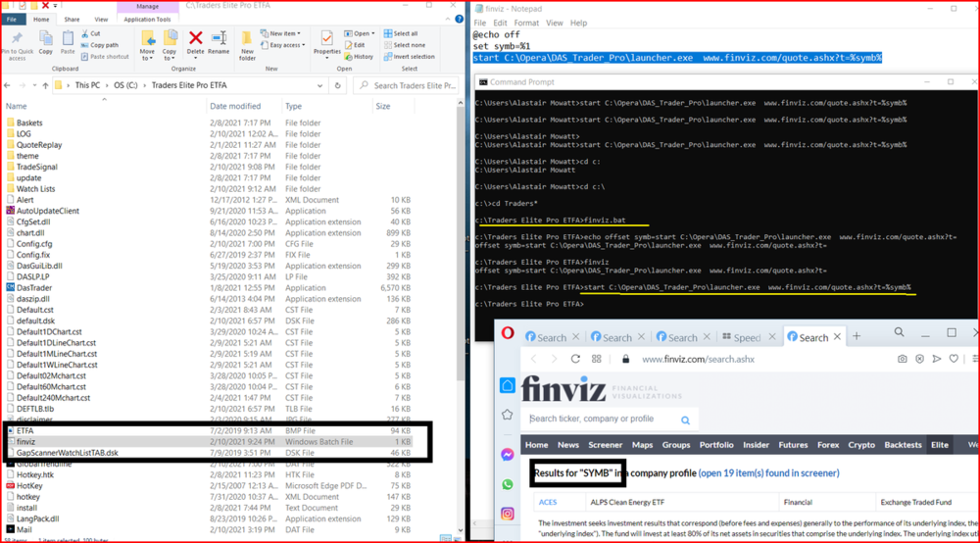Reload the page in Opera browser
This screenshot has height=543, width=980.
pyautogui.click(x=575, y=359)
